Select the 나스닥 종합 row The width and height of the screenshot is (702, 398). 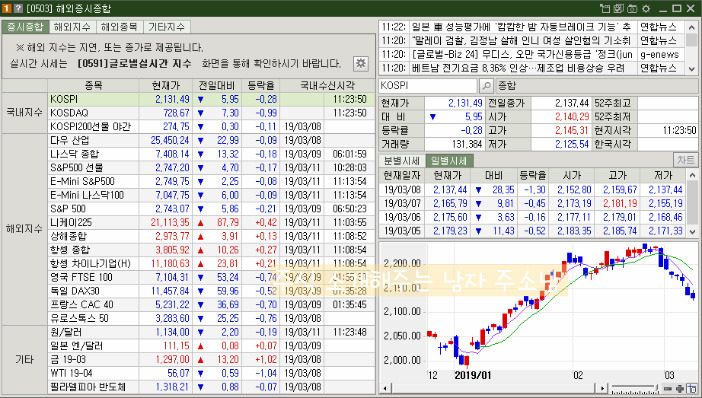pos(211,154)
